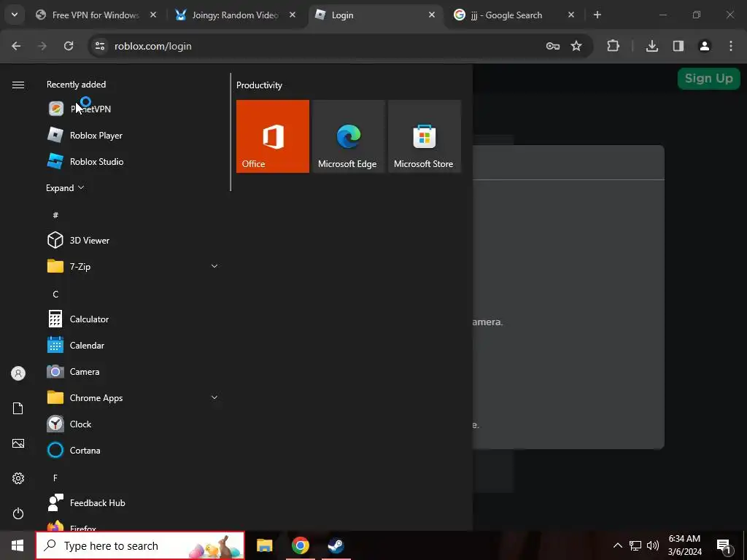Open a new Chrome tab
The height and width of the screenshot is (560, 747).
click(x=597, y=15)
